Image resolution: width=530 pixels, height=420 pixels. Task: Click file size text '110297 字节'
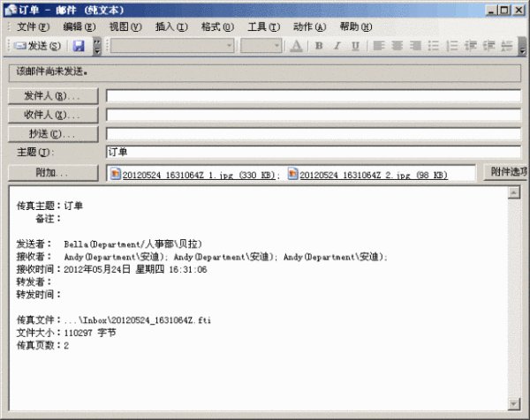point(90,333)
